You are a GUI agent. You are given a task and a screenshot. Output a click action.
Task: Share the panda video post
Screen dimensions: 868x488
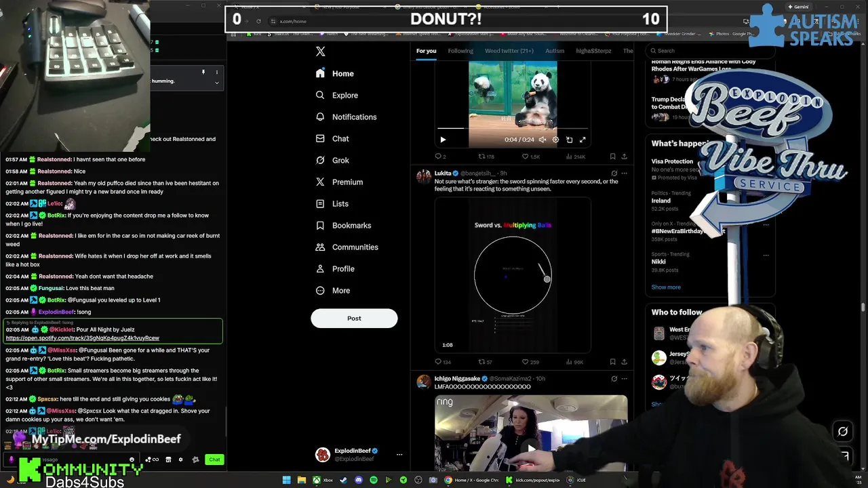click(624, 157)
